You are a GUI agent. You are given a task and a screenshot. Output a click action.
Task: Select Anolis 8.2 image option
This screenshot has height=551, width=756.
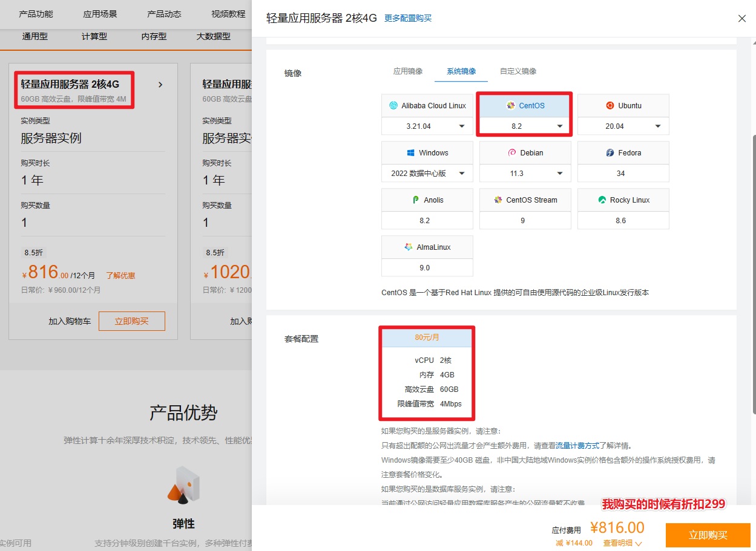coord(427,209)
